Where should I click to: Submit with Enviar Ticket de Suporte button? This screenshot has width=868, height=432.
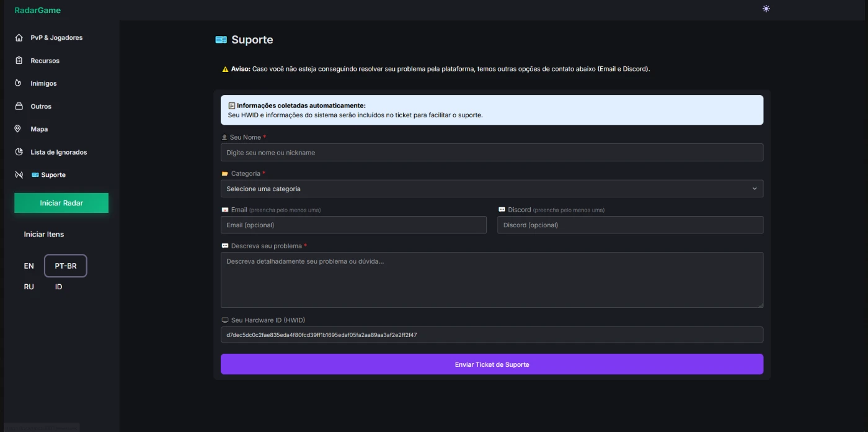[x=492, y=364]
